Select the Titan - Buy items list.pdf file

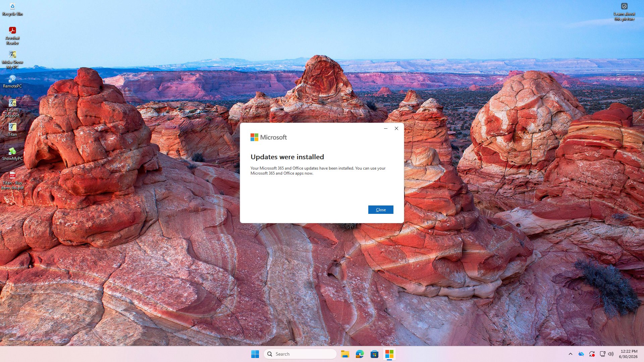tap(12, 180)
